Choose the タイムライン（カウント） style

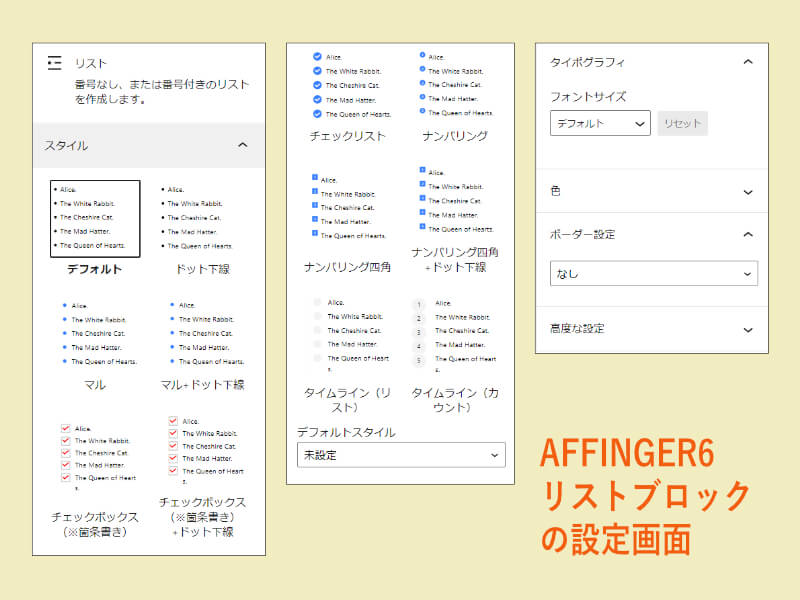(455, 334)
